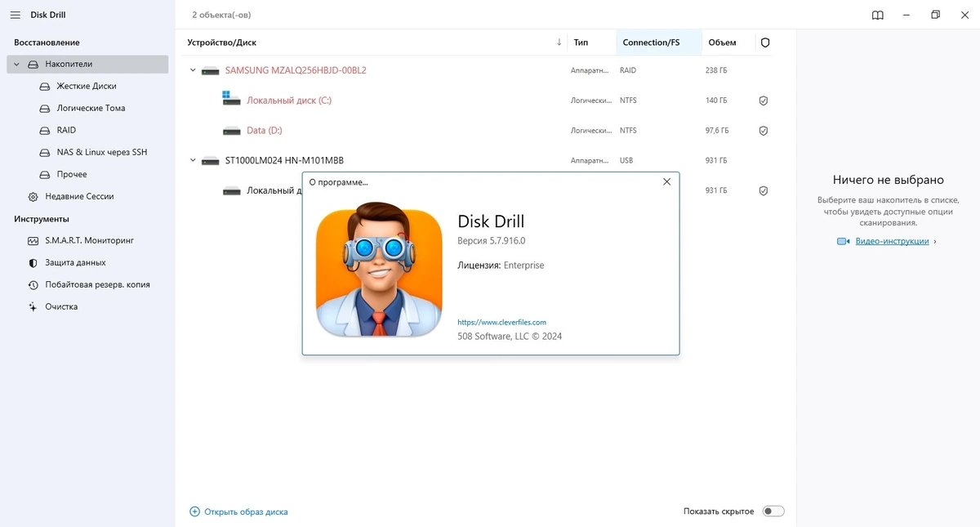Click the book help icon in title bar
980x527 pixels.
[878, 16]
